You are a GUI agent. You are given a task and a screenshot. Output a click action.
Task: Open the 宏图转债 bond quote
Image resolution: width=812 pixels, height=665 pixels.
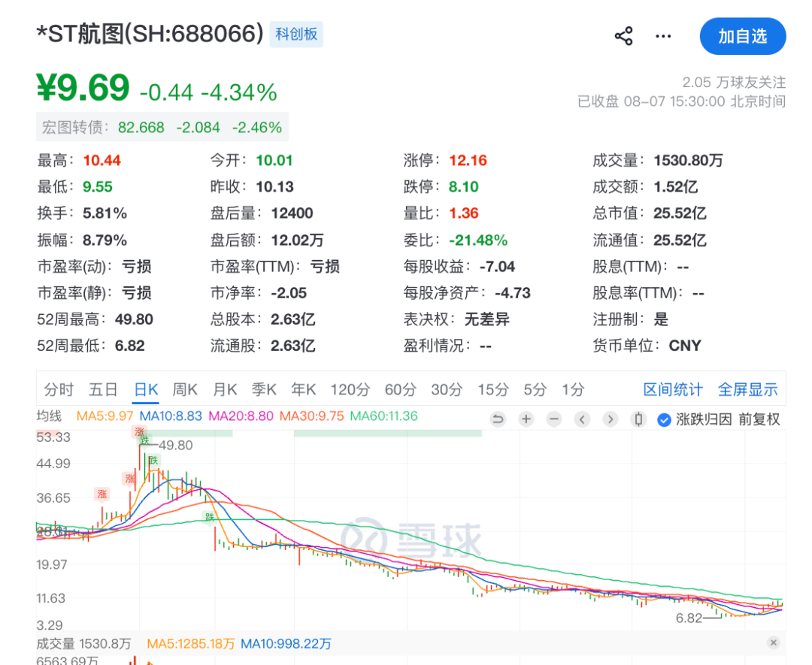coord(162,127)
